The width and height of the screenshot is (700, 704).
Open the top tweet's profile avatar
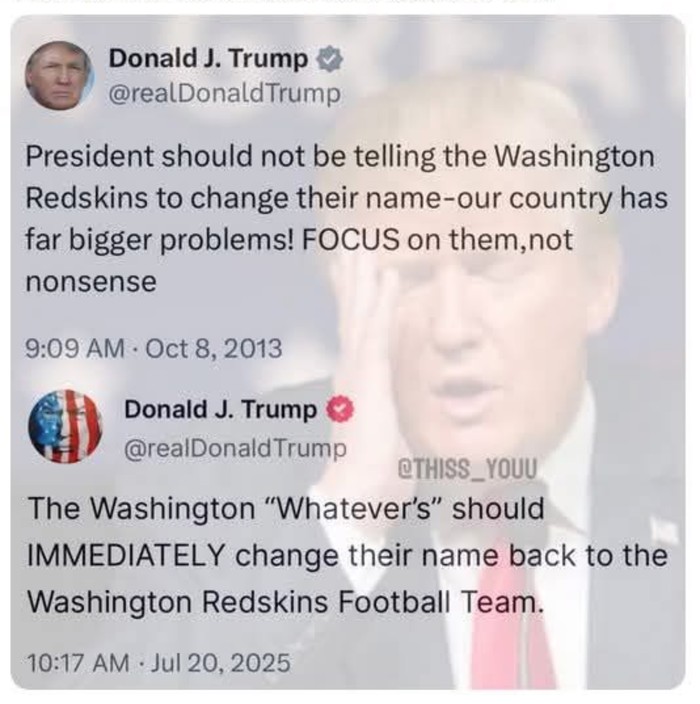(x=60, y=76)
